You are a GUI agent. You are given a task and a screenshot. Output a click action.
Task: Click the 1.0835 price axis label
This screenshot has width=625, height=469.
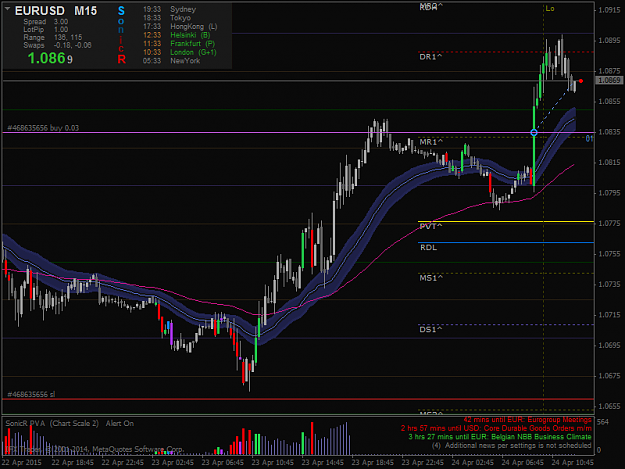pos(609,132)
